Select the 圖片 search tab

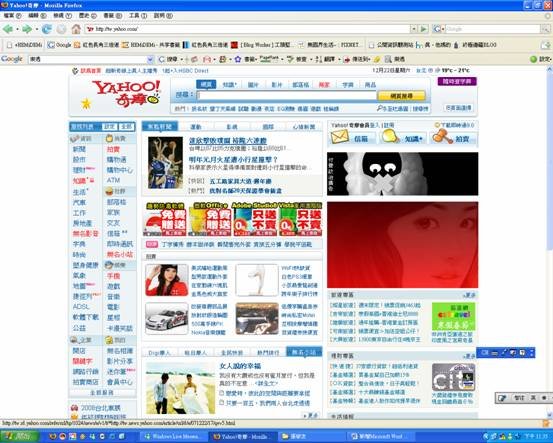pos(253,85)
